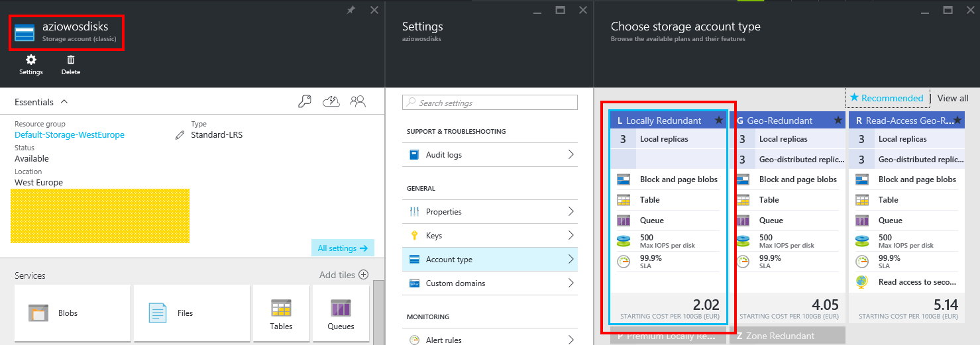
Task: Click the cloud upload icon in Essentials
Action: point(331,101)
